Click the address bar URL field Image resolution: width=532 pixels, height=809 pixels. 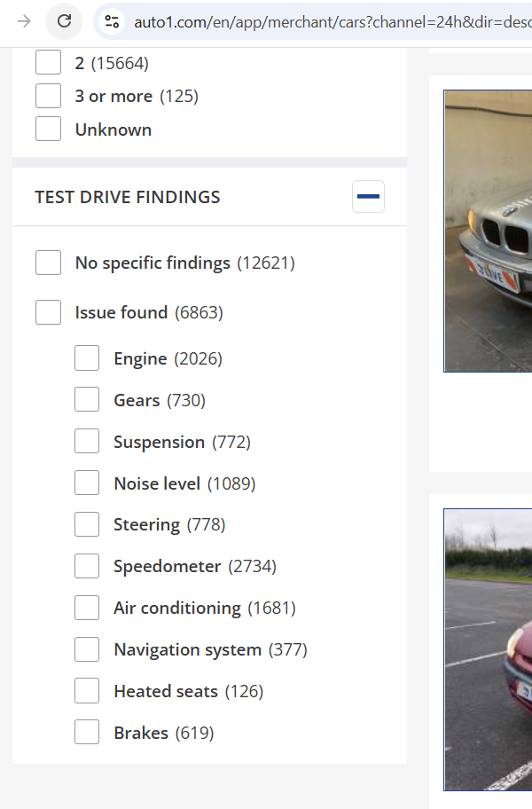point(328,21)
